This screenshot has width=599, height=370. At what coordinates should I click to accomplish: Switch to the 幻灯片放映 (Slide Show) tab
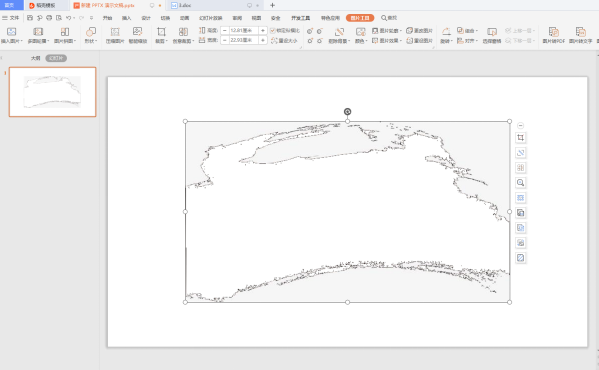point(210,18)
